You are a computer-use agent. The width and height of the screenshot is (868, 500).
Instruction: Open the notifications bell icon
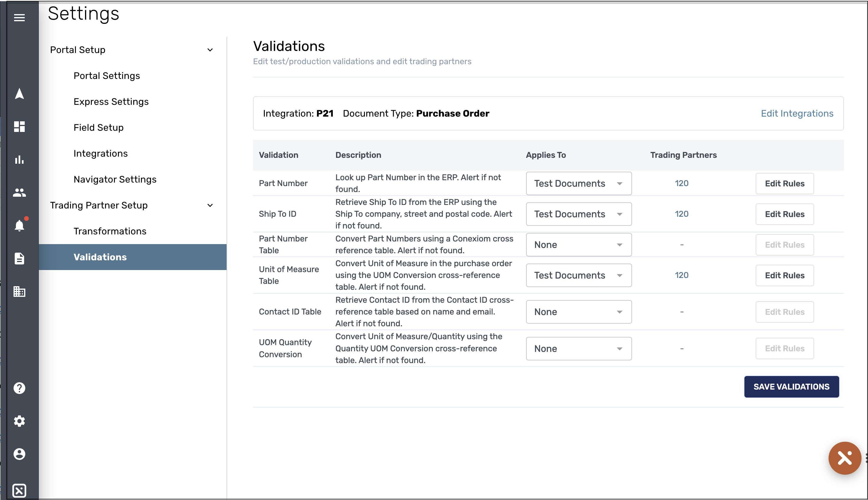(19, 226)
